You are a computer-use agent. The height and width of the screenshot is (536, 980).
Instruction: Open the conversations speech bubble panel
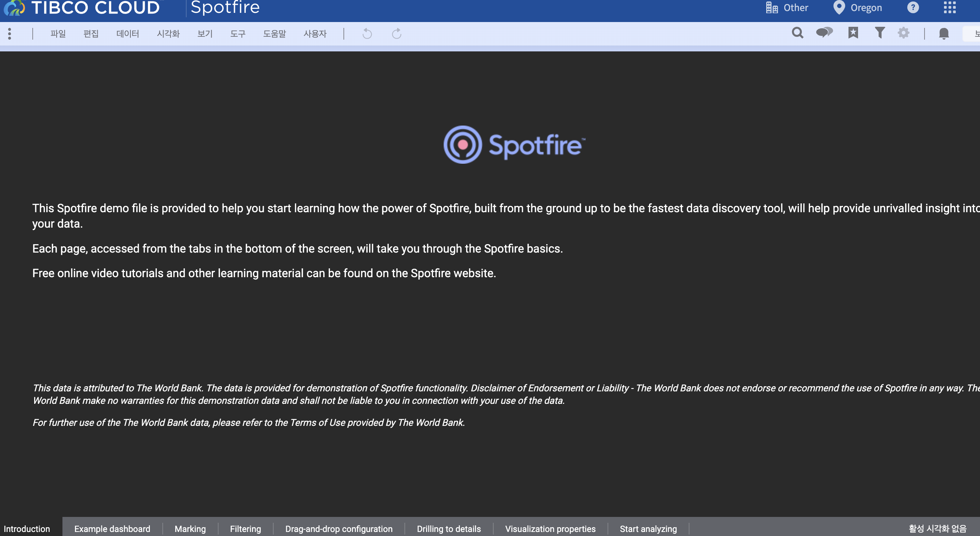pos(824,33)
